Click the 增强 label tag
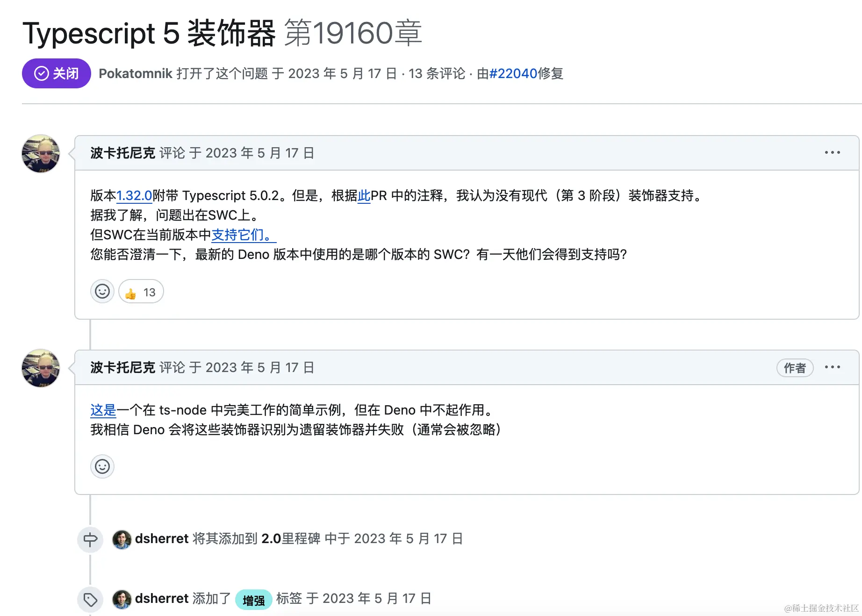Screen dimensions: 862x616 pos(253,600)
